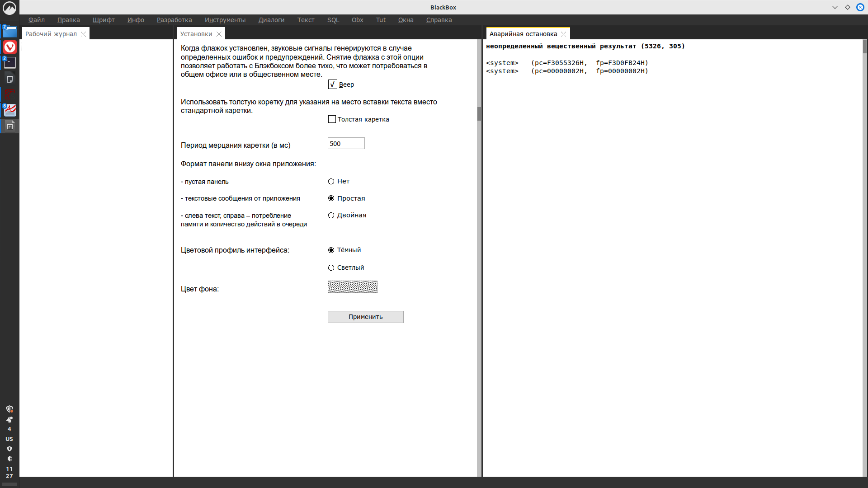
Task: Choose the Нет panel radio option
Action: 331,182
